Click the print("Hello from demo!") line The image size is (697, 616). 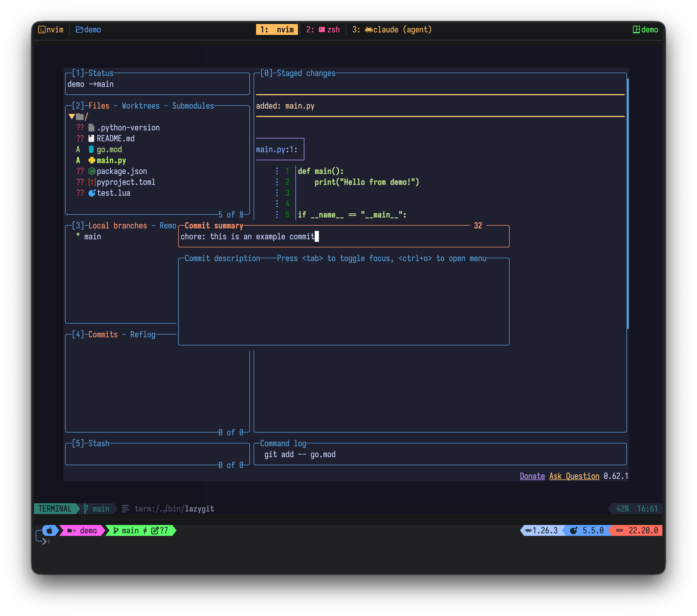tap(367, 182)
